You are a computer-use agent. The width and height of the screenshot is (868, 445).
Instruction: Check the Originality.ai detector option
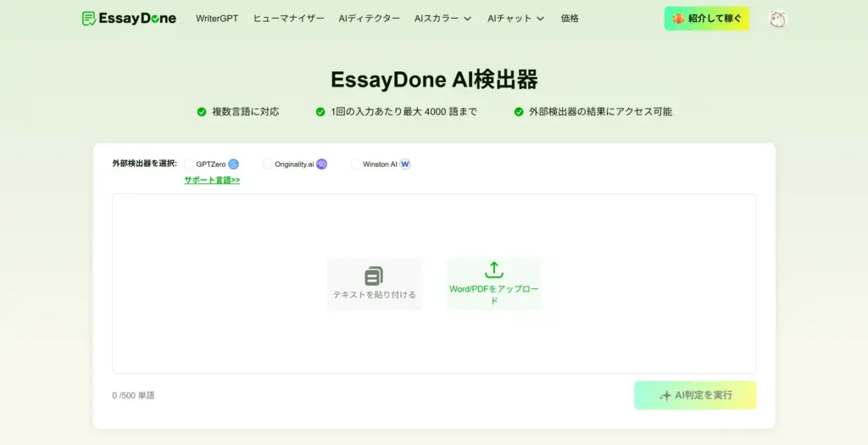coord(268,164)
